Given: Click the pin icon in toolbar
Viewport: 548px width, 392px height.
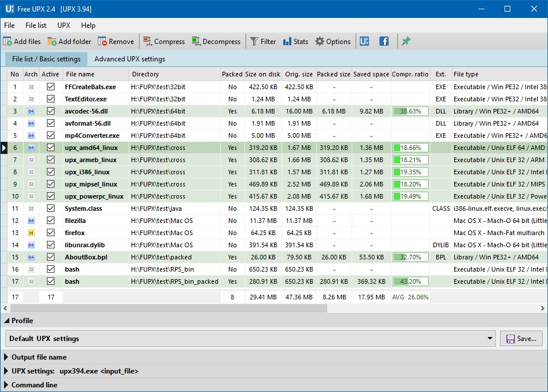Looking at the screenshot, I should point(406,42).
